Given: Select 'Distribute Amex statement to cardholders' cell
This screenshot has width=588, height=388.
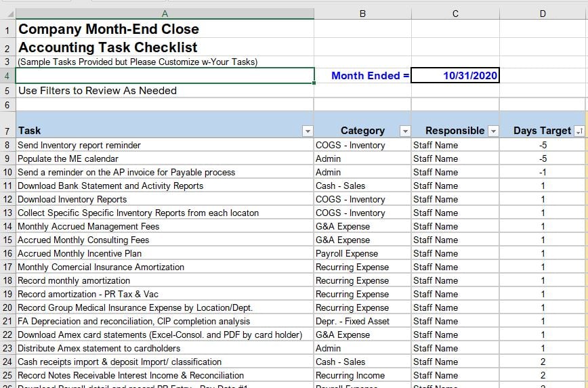Looking at the screenshot, I should (x=165, y=348).
